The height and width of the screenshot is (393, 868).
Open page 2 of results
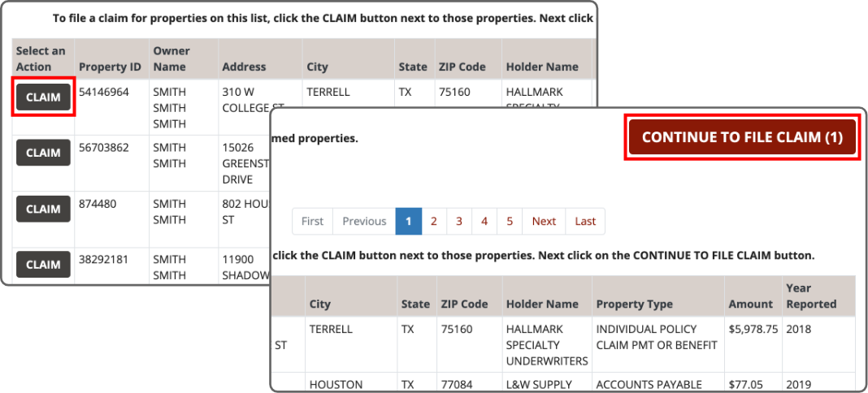tap(434, 221)
